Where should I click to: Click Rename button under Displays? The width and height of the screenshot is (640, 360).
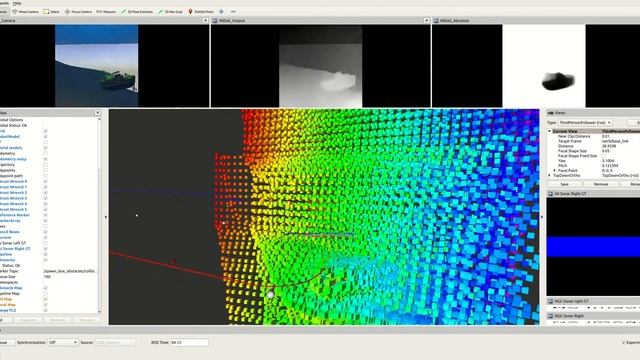(x=86, y=320)
